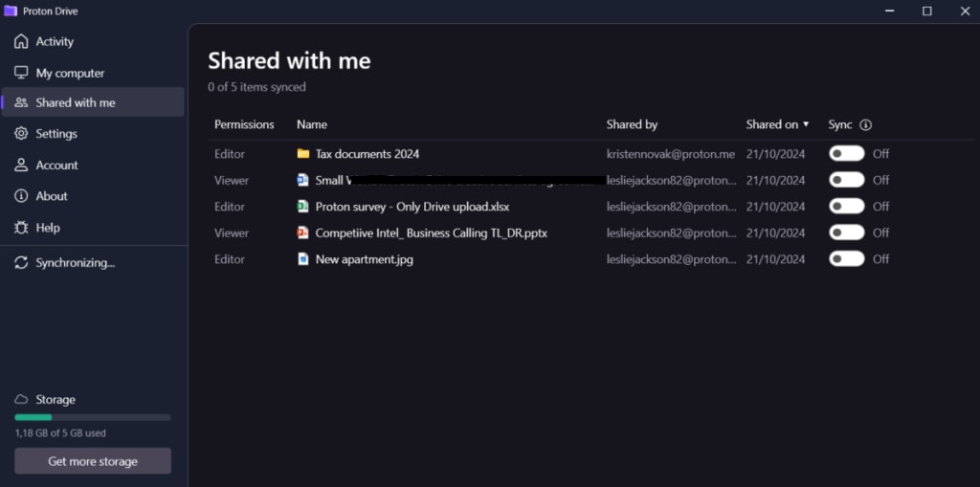Click the storage usage progress bar
980x487 pixels.
[93, 417]
